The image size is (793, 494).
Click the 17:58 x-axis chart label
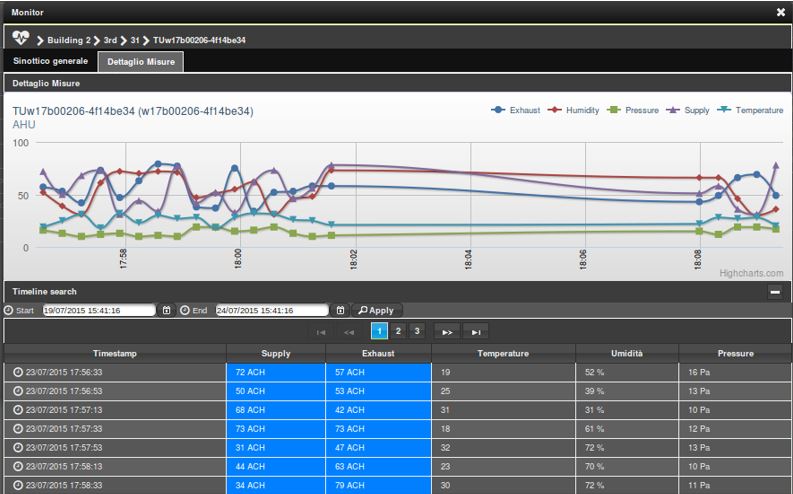coord(123,259)
